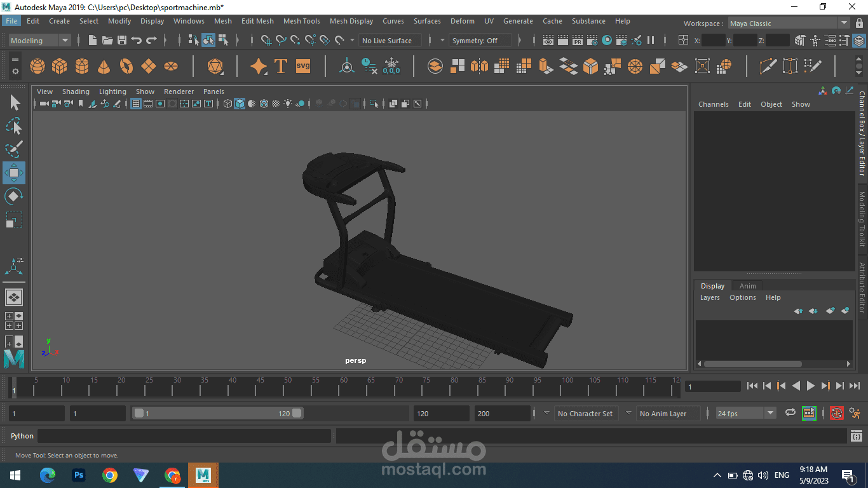Screen dimensions: 868x488
Task: Select the Paint Selection tool
Action: tap(14, 149)
